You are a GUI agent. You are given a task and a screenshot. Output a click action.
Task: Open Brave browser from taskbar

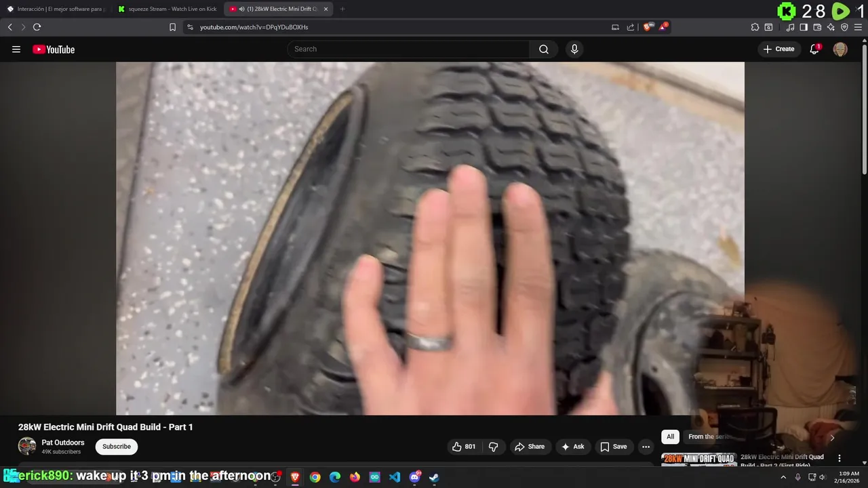295,477
